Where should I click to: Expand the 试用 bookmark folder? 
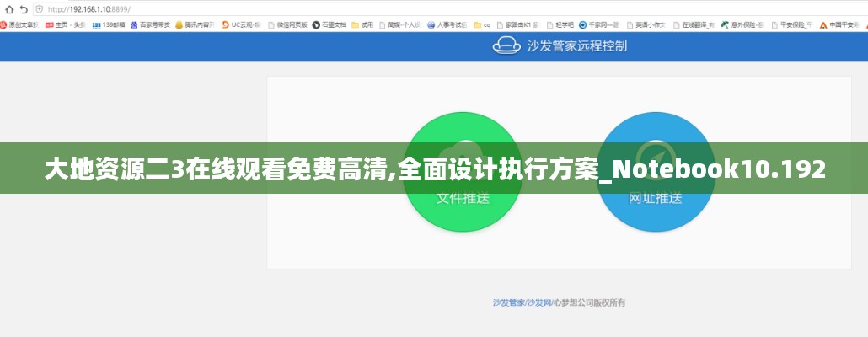click(362, 25)
